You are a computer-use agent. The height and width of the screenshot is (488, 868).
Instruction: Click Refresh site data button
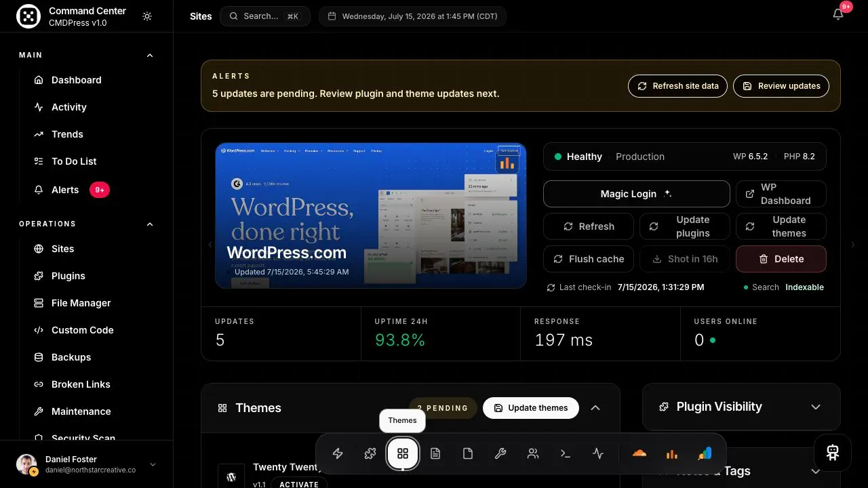pyautogui.click(x=677, y=86)
